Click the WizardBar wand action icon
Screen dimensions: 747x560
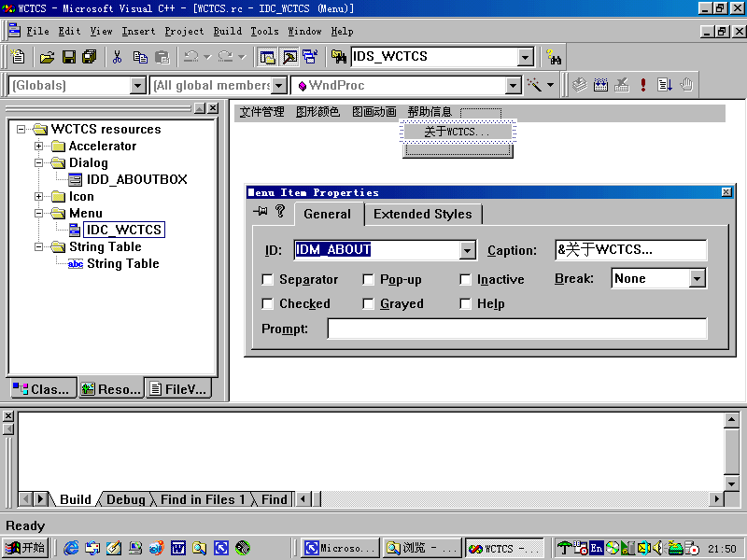coord(534,85)
